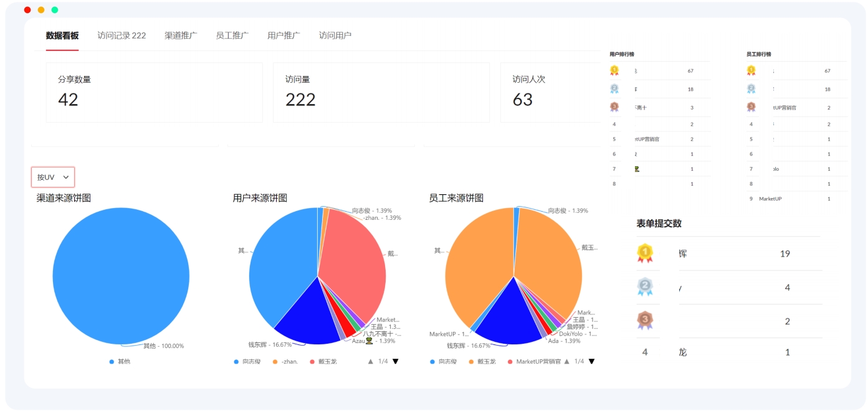Click the 表单提交数 heading
The width and height of the screenshot is (868, 411).
coord(659,224)
